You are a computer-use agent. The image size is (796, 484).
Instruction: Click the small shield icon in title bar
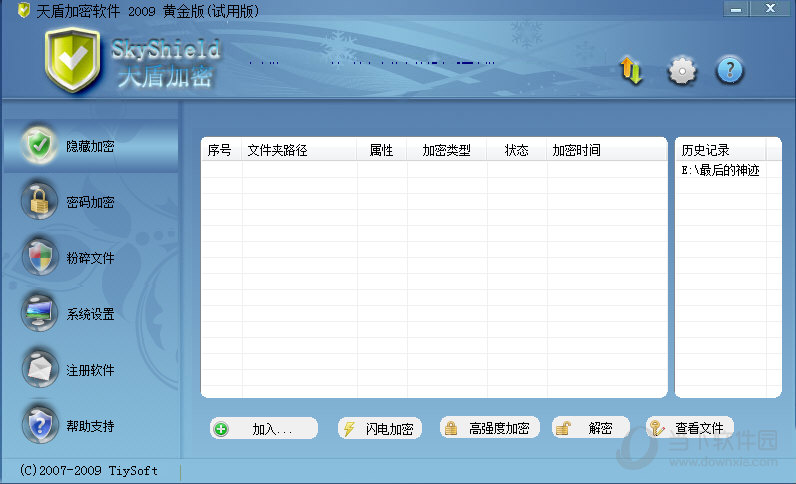23,10
